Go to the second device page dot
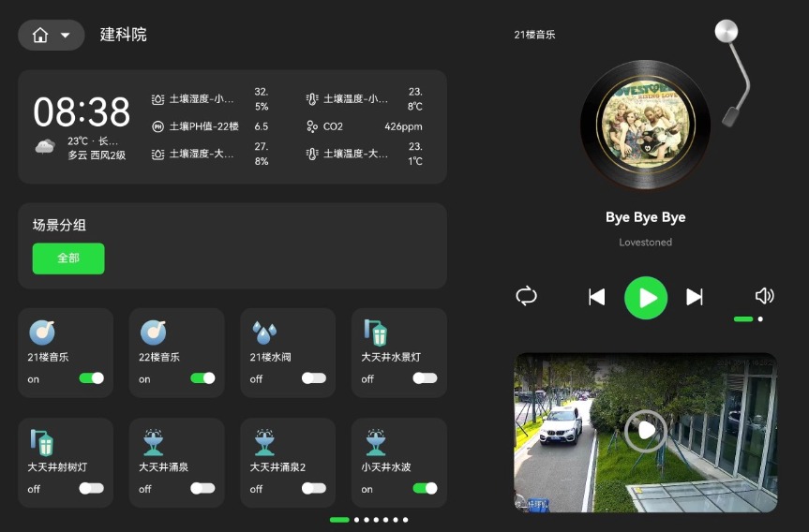This screenshot has width=809, height=532. tap(357, 520)
